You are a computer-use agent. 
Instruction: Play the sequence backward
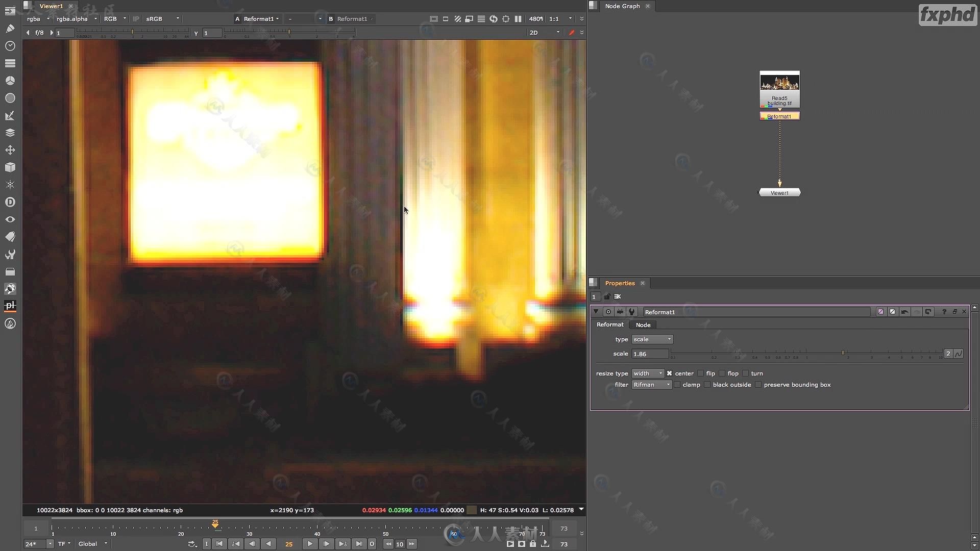(268, 544)
